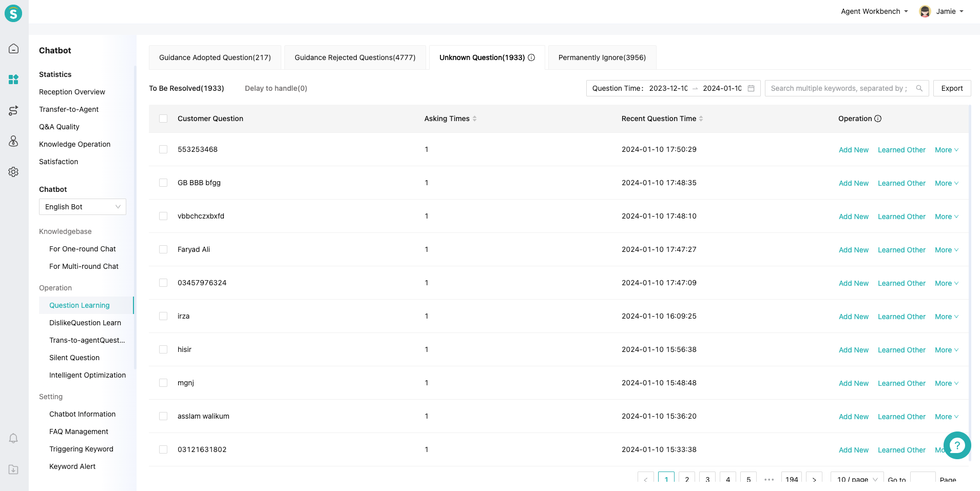Sort by Asking Times column arrows
Screen dimensions: 980x491
tap(475, 119)
